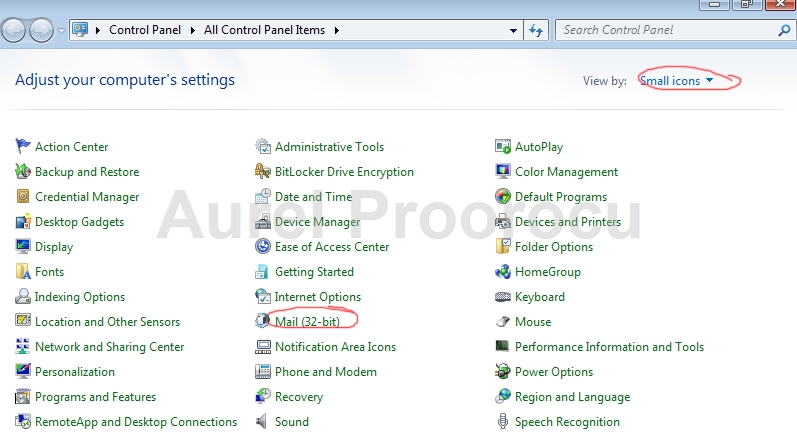Click the Backup and Restore icon

23,171
